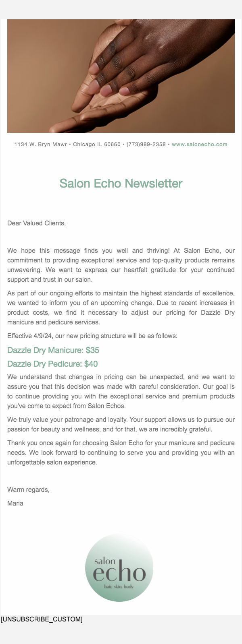Click the paragraph starting As part of our
This screenshot has height=644, width=242.
coord(121,308)
